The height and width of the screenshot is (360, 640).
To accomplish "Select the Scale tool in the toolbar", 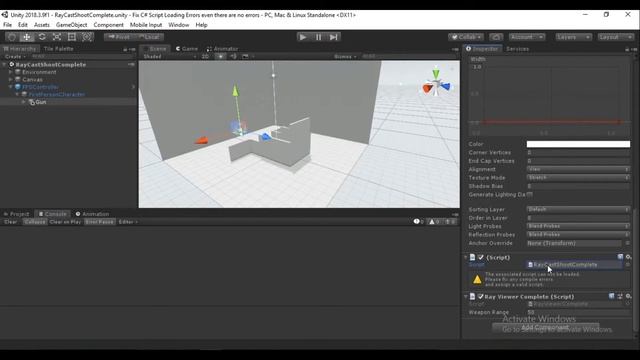I will (x=57, y=37).
